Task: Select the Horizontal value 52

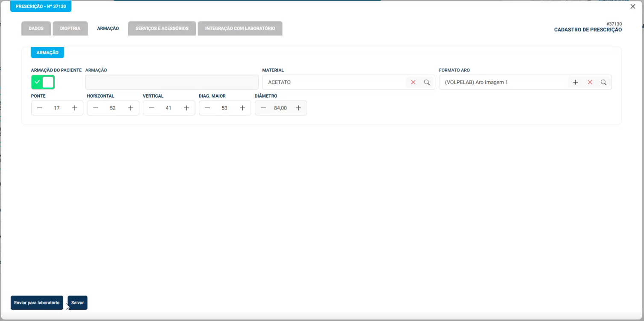Action: [x=113, y=108]
